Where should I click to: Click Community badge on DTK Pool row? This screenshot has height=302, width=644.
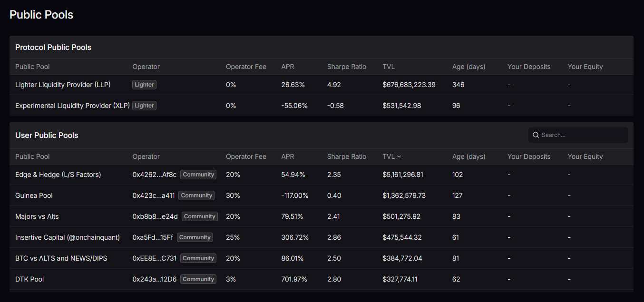point(198,279)
